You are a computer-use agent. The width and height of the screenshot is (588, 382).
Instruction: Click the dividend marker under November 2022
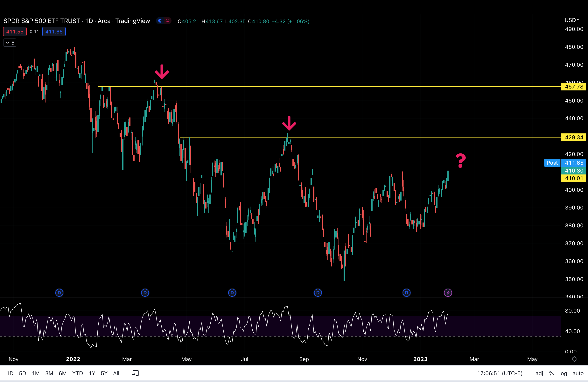click(x=407, y=293)
